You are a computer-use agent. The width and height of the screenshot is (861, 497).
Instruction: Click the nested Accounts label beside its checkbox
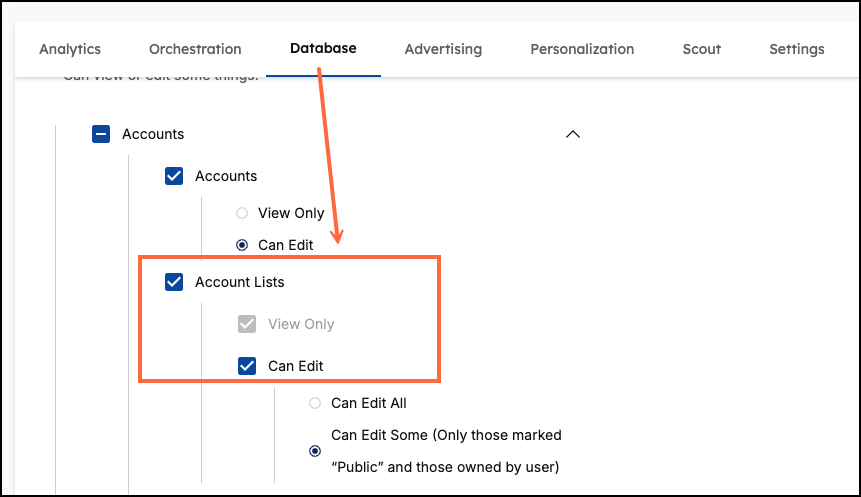click(226, 176)
